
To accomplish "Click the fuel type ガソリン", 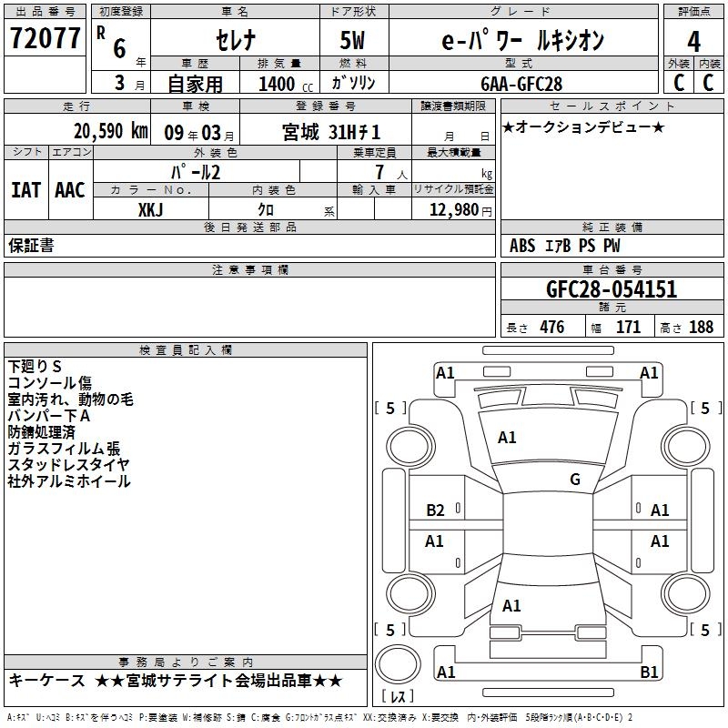I will point(353,83).
